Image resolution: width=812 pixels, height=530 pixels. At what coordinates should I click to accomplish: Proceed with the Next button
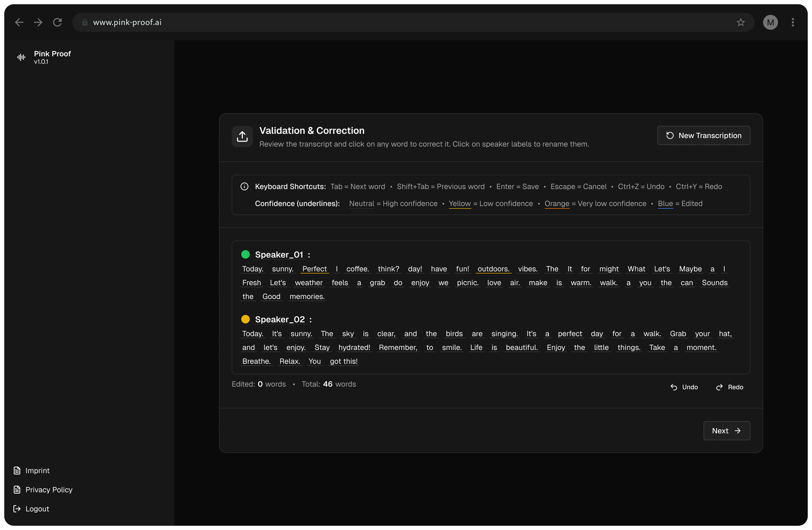coord(726,431)
